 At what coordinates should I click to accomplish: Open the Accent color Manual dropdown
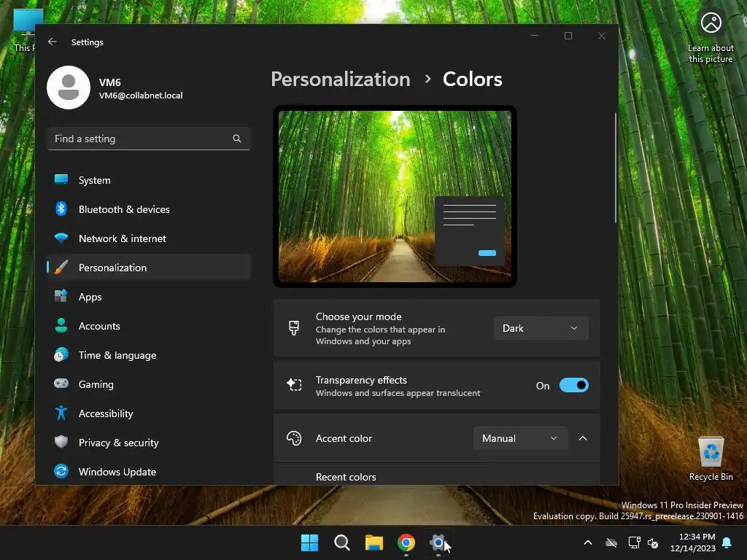pyautogui.click(x=520, y=438)
